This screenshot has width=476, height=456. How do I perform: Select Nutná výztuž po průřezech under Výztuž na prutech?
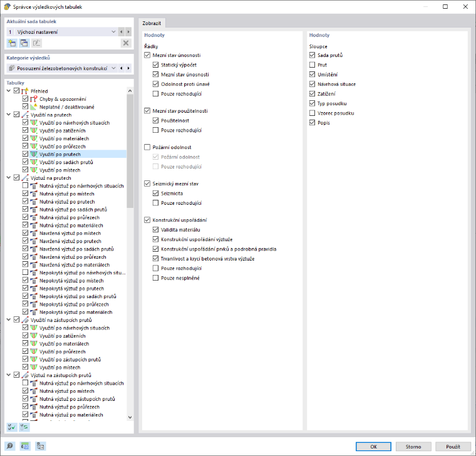tap(70, 217)
